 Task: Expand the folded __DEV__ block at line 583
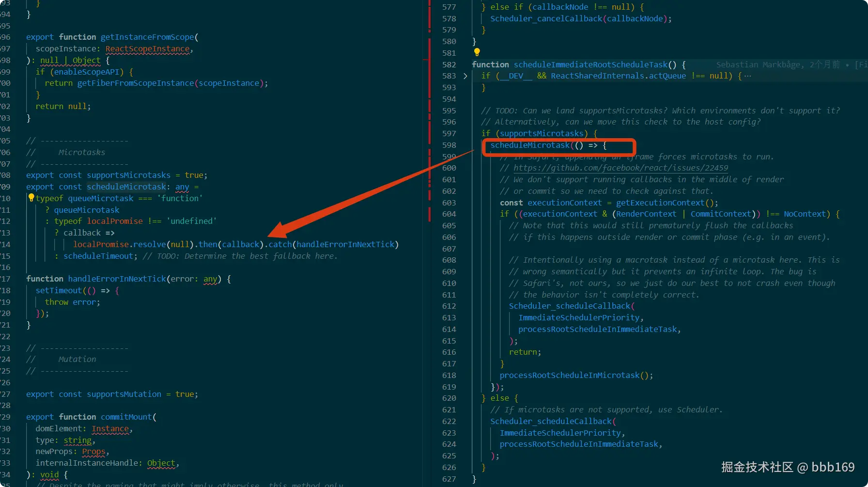(465, 76)
